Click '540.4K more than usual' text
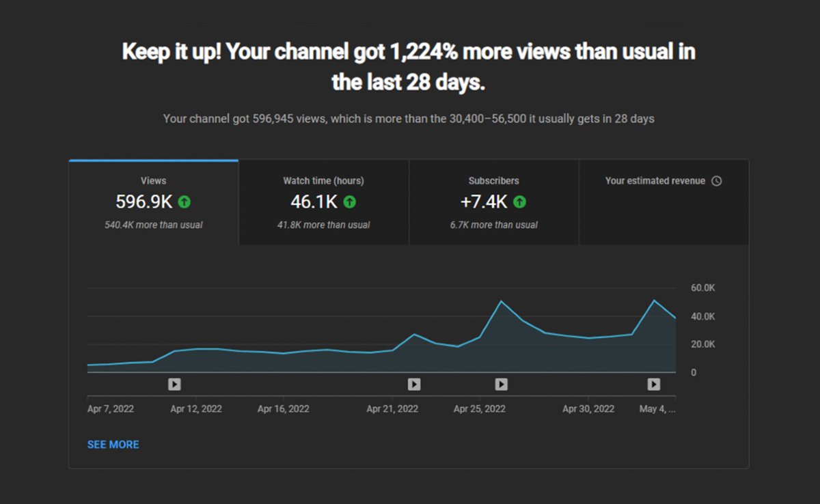820x504 pixels. pyautogui.click(x=153, y=225)
